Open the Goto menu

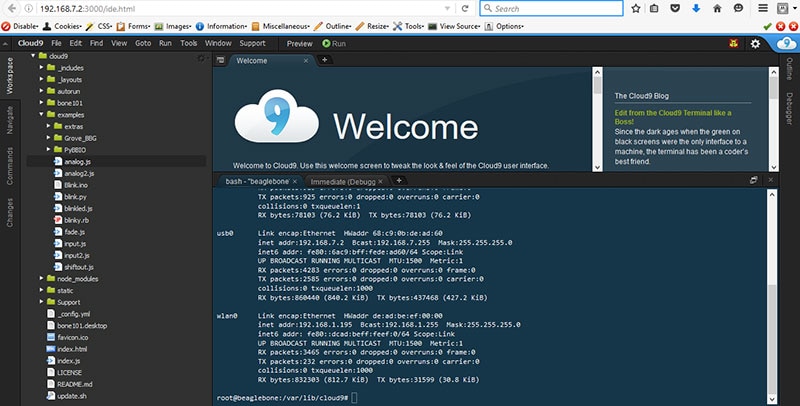click(143, 44)
